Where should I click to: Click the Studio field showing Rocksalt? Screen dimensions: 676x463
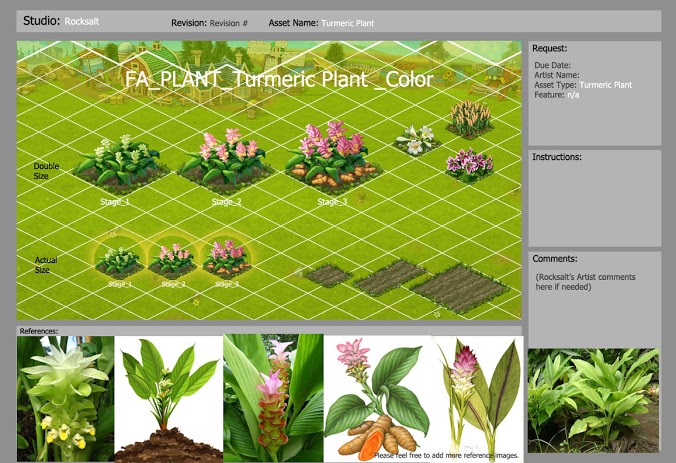[79, 21]
